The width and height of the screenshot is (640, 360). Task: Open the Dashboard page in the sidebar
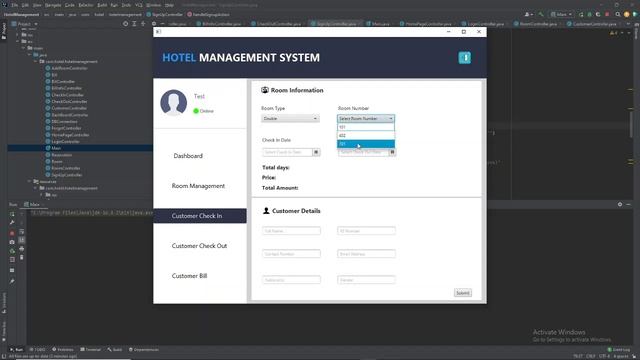point(188,156)
